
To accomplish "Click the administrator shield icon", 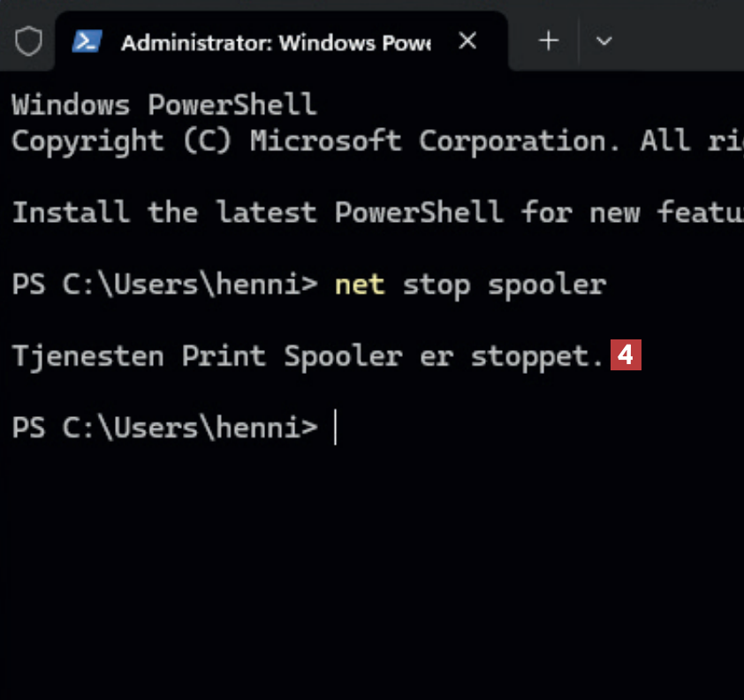I will (x=29, y=41).
